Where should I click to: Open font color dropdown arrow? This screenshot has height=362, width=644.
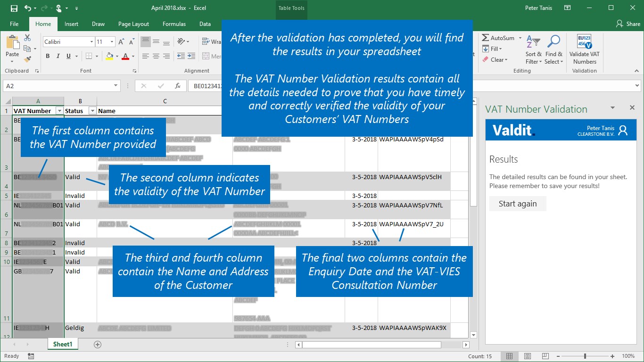132,56
